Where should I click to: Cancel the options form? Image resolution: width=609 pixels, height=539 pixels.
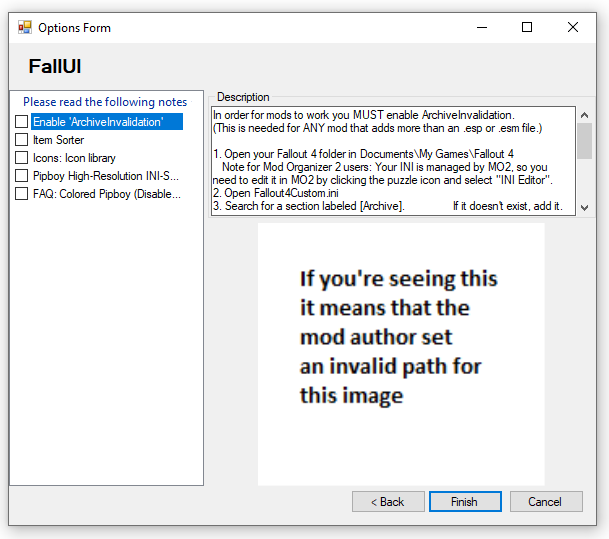(546, 502)
